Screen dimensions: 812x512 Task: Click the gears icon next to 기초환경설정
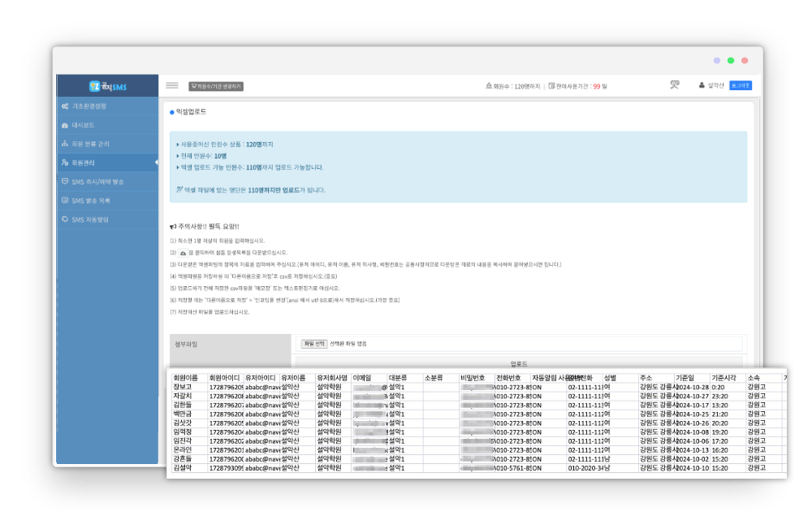(x=65, y=106)
